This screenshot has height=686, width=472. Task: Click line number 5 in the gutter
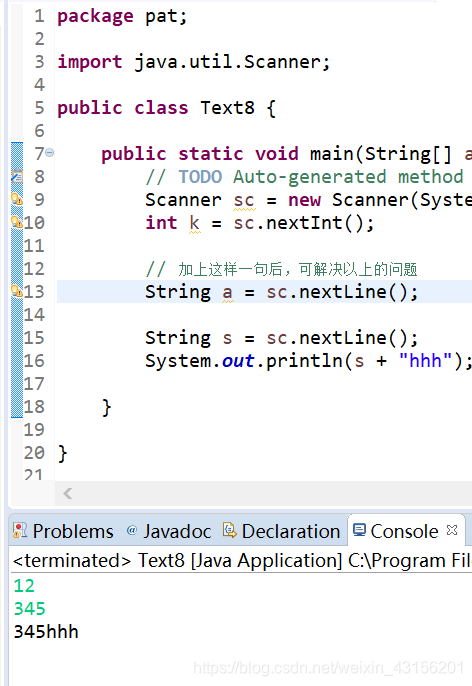pos(39,107)
